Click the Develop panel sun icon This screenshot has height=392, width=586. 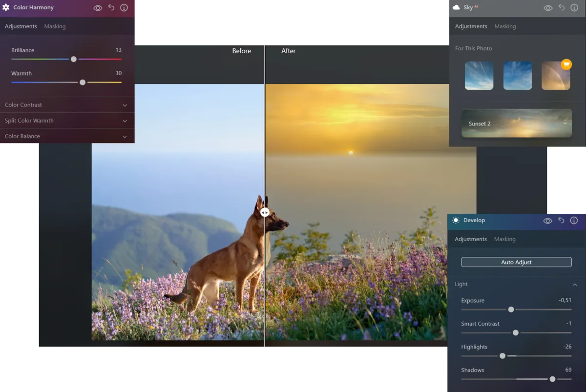click(x=456, y=220)
